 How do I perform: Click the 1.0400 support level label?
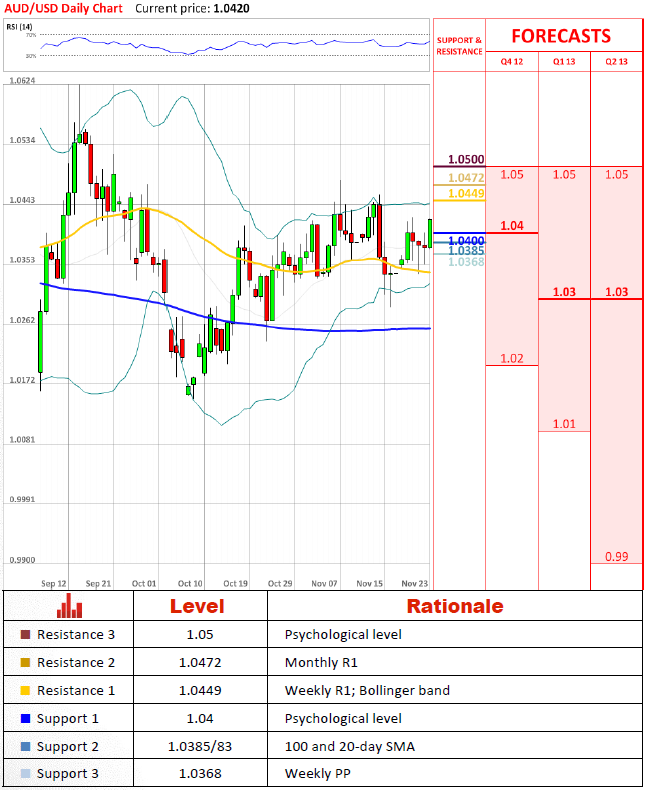coord(466,241)
